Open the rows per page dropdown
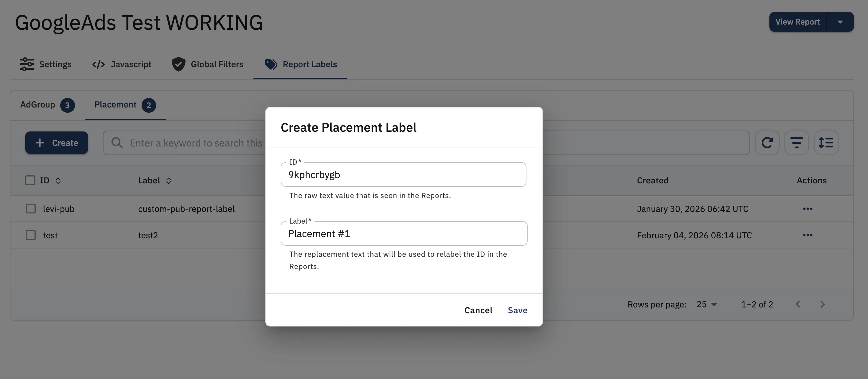The width and height of the screenshot is (868, 379). [705, 304]
